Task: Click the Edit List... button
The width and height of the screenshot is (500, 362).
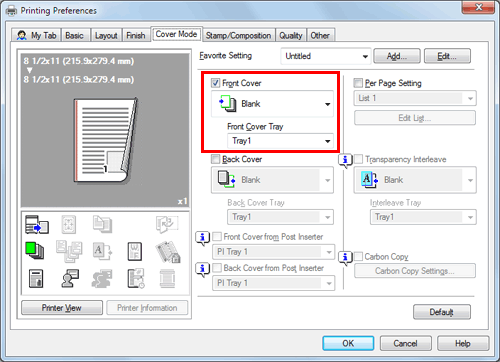Action: (415, 118)
